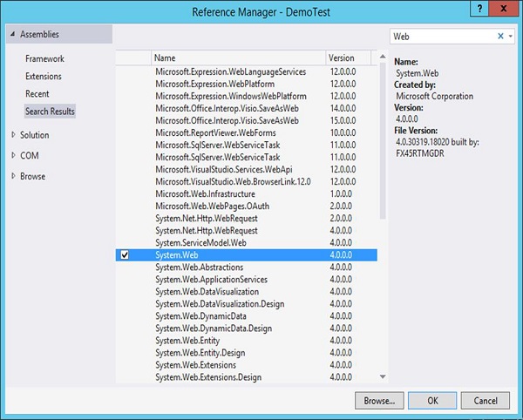Select the System.Web.Extensions assembly row
Image resolution: width=523 pixels, height=420 pixels.
click(200, 365)
